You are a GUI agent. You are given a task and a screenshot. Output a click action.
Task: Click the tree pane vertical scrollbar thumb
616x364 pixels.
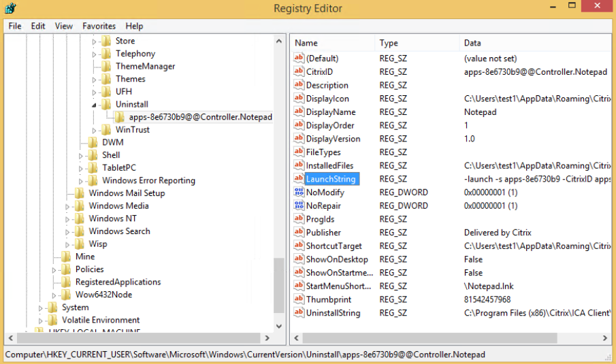pyautogui.click(x=279, y=285)
